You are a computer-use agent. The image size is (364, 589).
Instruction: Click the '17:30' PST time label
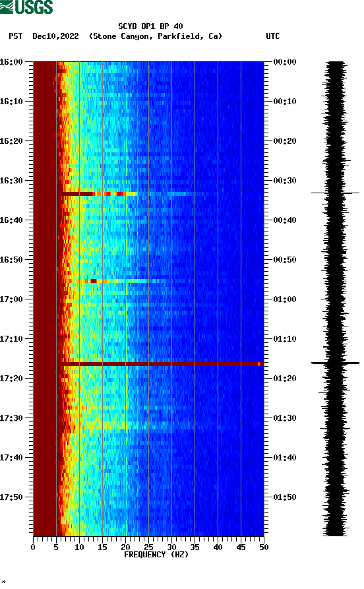pyautogui.click(x=11, y=418)
